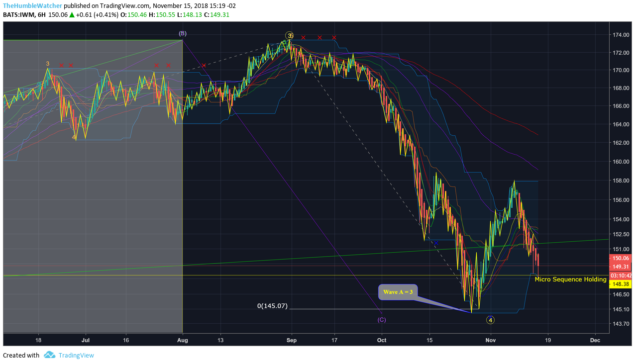Screen dimensions: 635x364
Task: Click the orange 3 wave label in June
Action: click(48, 64)
